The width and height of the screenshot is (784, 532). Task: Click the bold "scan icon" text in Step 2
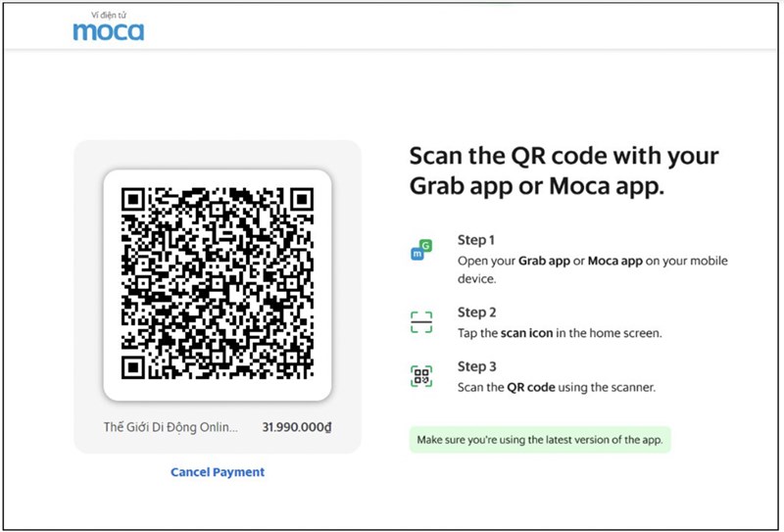coord(528,333)
